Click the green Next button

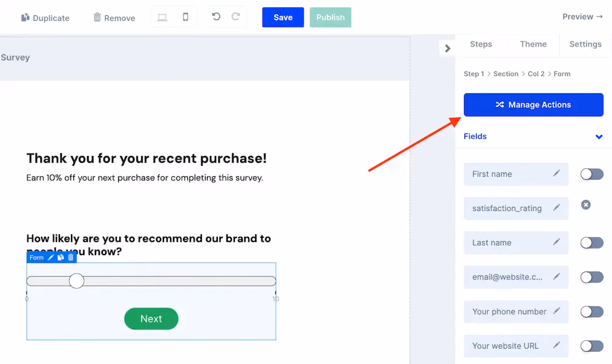[x=151, y=319]
